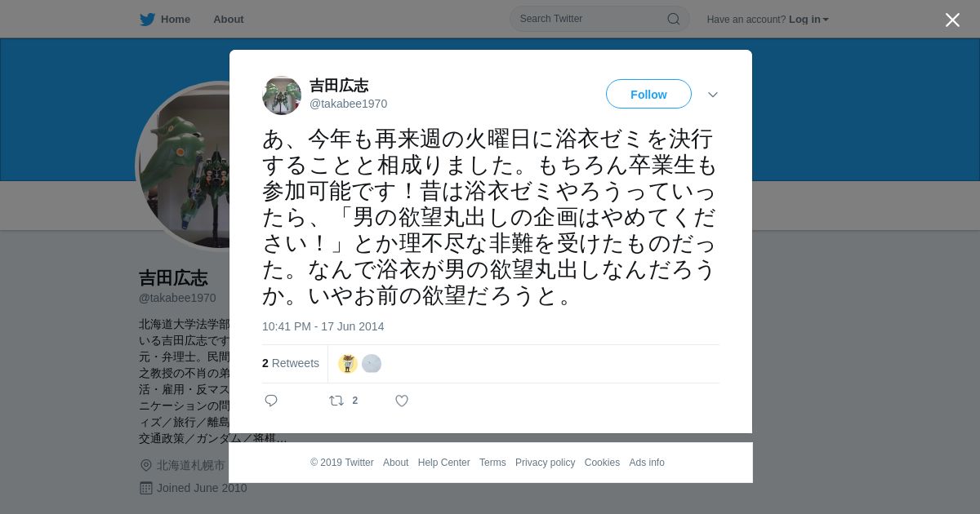This screenshot has height=514, width=980.
Task: Click the search magnifier icon
Action: 674,19
